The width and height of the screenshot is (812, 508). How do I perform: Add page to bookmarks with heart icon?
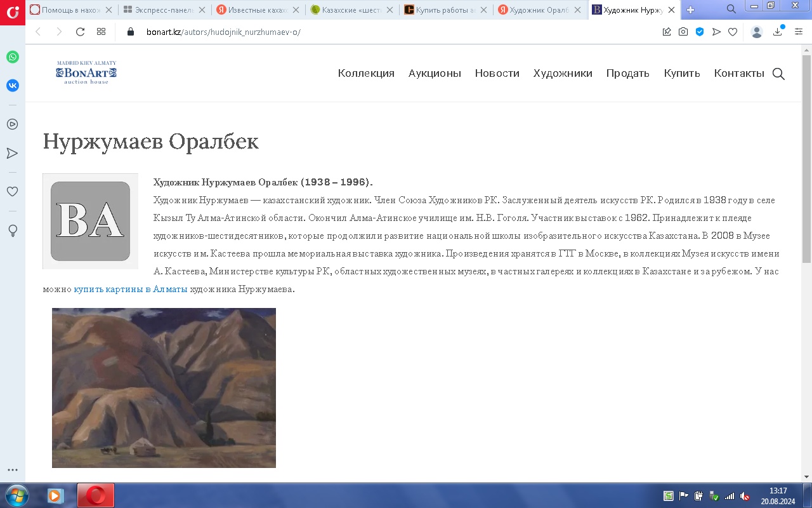[733, 32]
